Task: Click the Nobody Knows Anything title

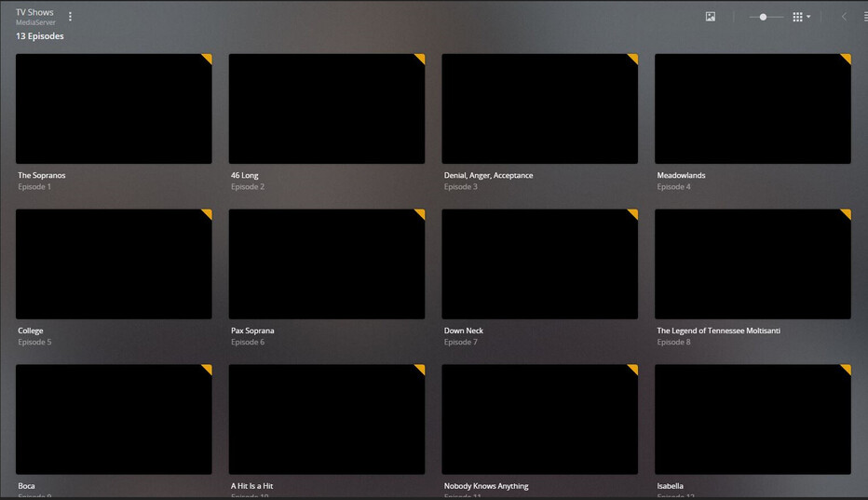Action: (x=486, y=486)
